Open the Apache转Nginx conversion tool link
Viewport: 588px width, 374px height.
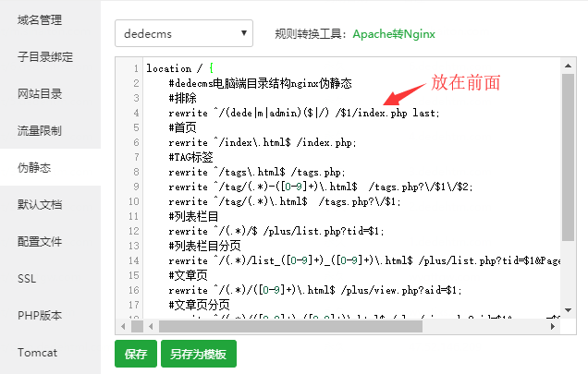coord(393,34)
